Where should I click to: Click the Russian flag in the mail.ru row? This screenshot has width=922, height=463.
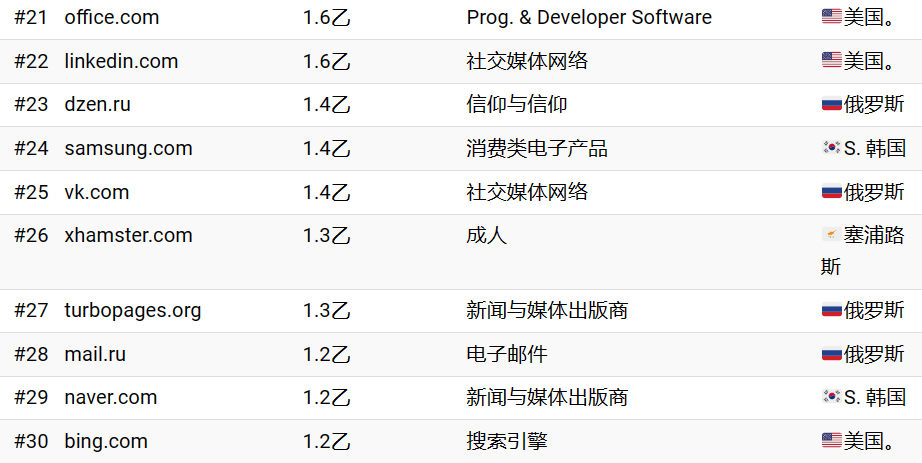[x=831, y=354]
